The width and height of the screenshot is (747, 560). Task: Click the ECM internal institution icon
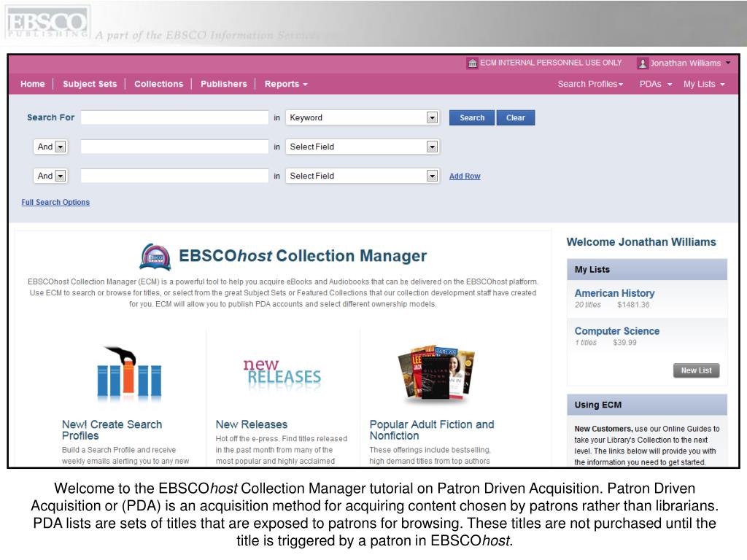click(x=472, y=63)
